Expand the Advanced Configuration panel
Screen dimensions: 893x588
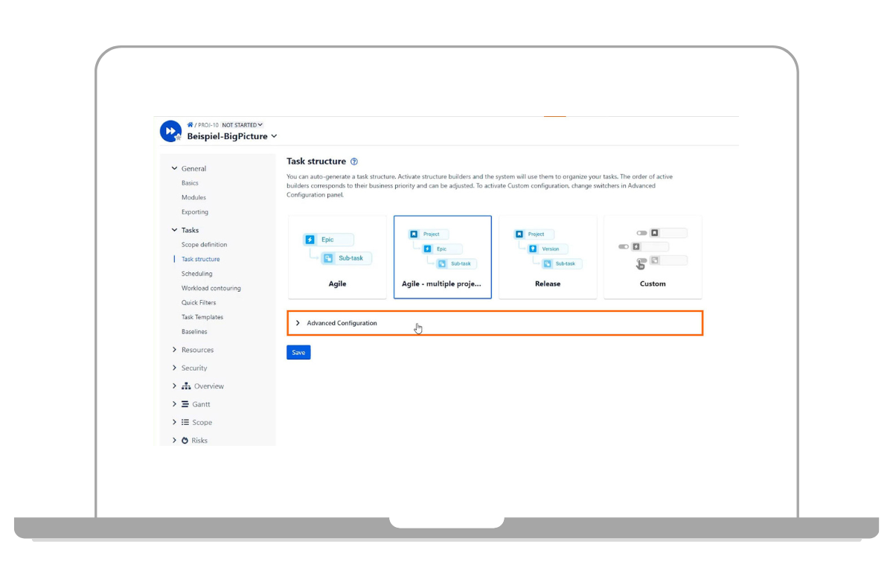click(x=342, y=323)
